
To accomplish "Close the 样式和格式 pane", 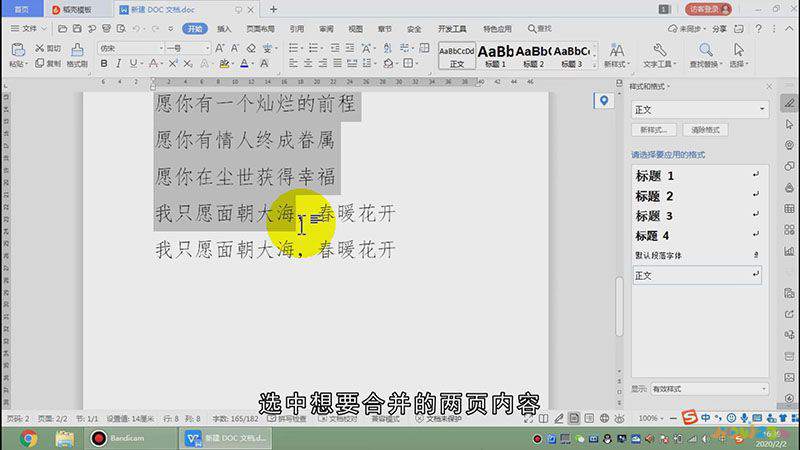I will (769, 87).
